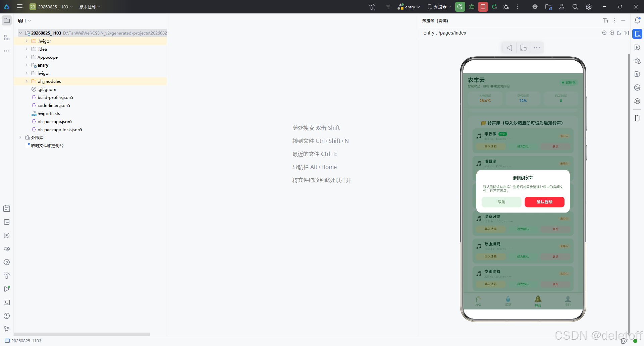Image resolution: width=644 pixels, height=346 pixels.
Task: Expand the .hvigor folder
Action: 27,41
